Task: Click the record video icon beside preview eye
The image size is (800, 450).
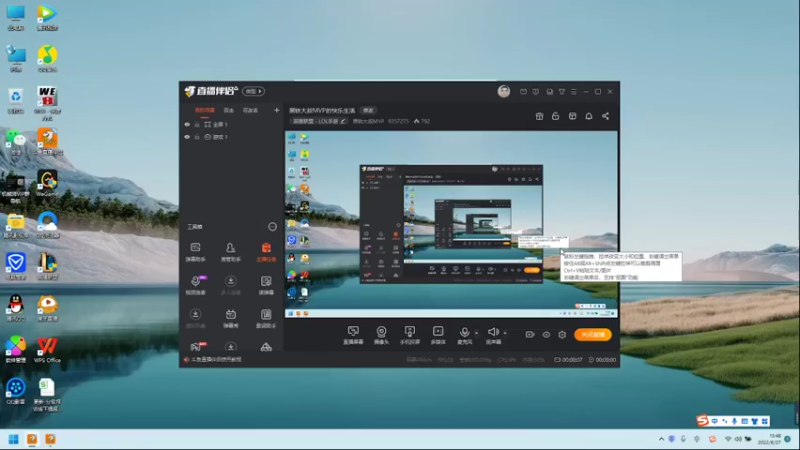Action: click(530, 335)
